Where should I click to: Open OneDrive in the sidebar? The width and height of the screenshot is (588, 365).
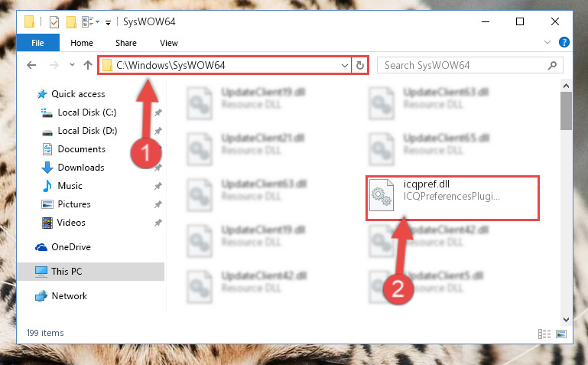tap(71, 247)
